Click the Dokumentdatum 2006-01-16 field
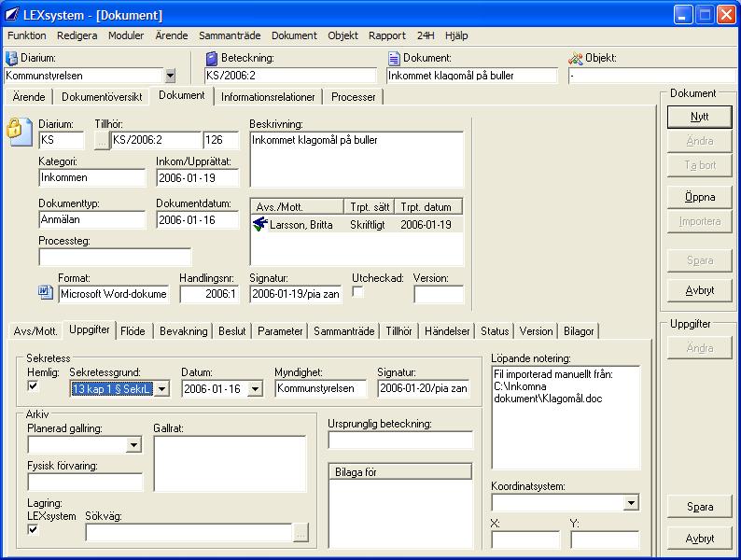The height and width of the screenshot is (560, 741). 198,220
